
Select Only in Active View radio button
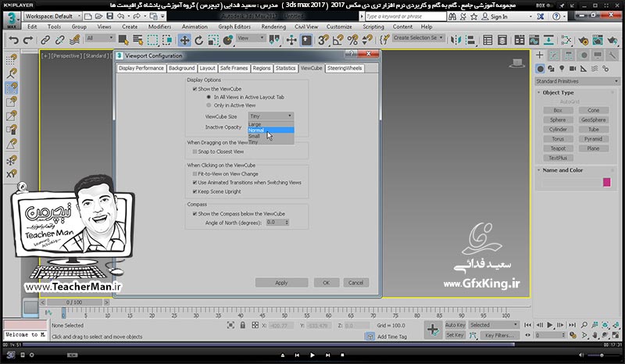[x=209, y=105]
